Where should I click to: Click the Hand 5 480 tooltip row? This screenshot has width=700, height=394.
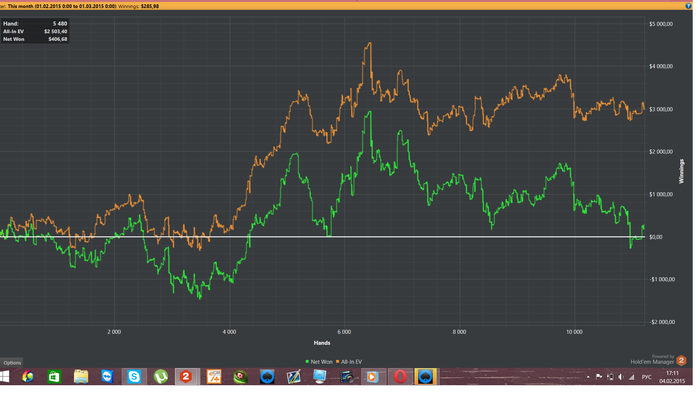[x=35, y=24]
